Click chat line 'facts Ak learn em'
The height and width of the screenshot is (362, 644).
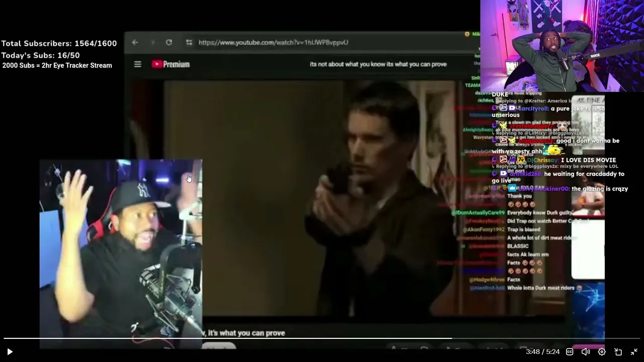(528, 254)
